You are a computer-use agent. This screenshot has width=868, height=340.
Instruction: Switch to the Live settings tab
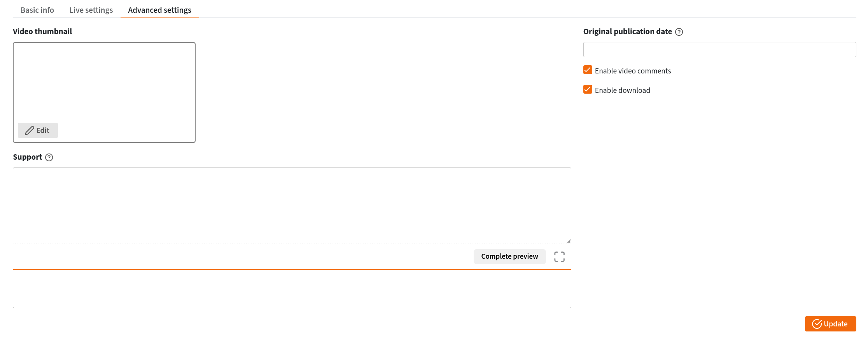[91, 10]
